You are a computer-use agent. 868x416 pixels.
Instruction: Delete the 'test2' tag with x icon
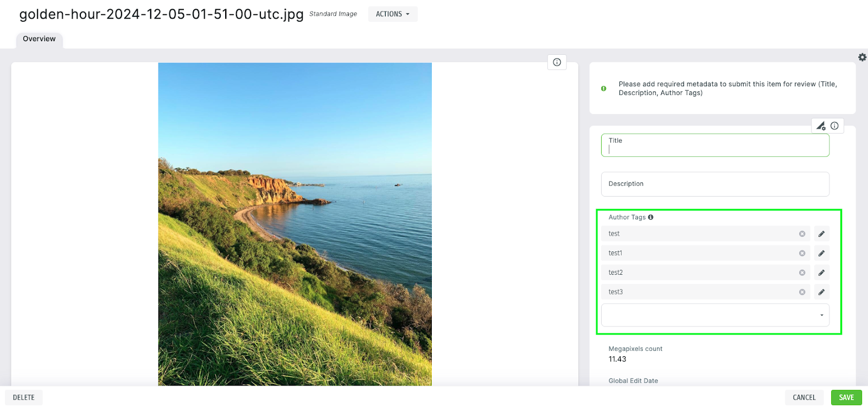click(x=802, y=273)
